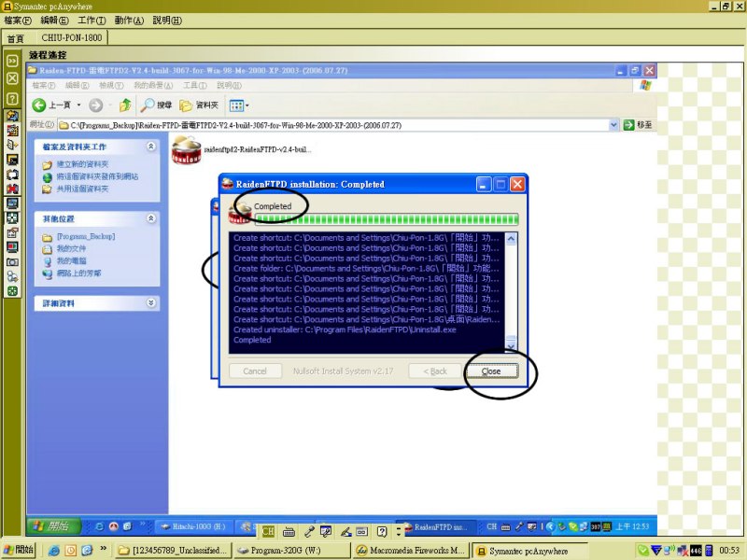Click the keyboard icon on the IME bar
Screen dimensions: 747x560
[x=289, y=531]
